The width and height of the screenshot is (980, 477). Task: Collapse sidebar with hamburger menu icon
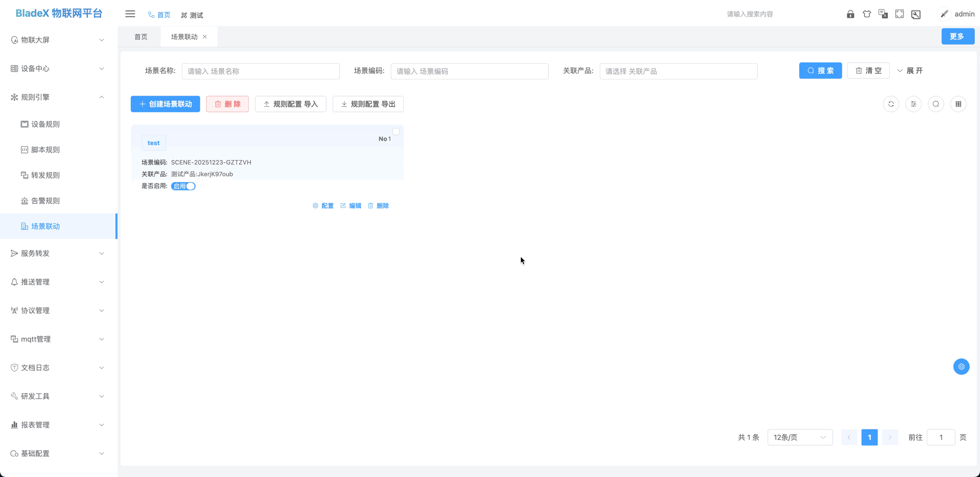(x=130, y=14)
